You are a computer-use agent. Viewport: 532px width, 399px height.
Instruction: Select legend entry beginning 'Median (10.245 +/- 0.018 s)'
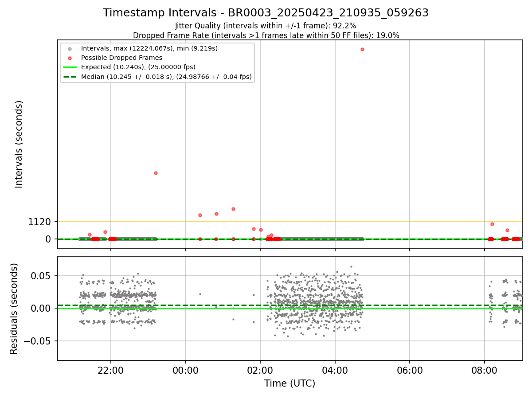[x=166, y=77]
